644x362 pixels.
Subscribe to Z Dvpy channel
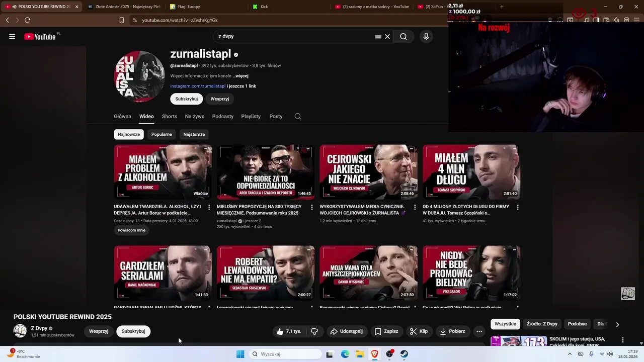click(133, 331)
